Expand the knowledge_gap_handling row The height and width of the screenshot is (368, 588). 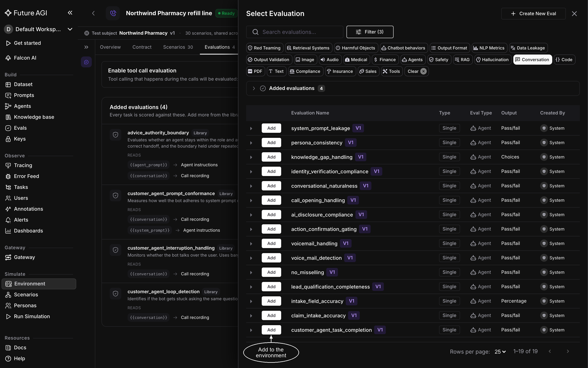point(251,157)
